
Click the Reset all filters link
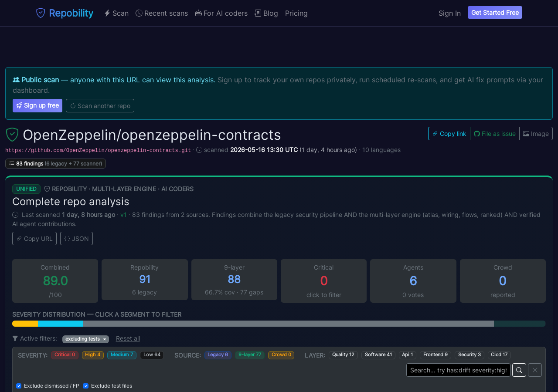[128, 338]
